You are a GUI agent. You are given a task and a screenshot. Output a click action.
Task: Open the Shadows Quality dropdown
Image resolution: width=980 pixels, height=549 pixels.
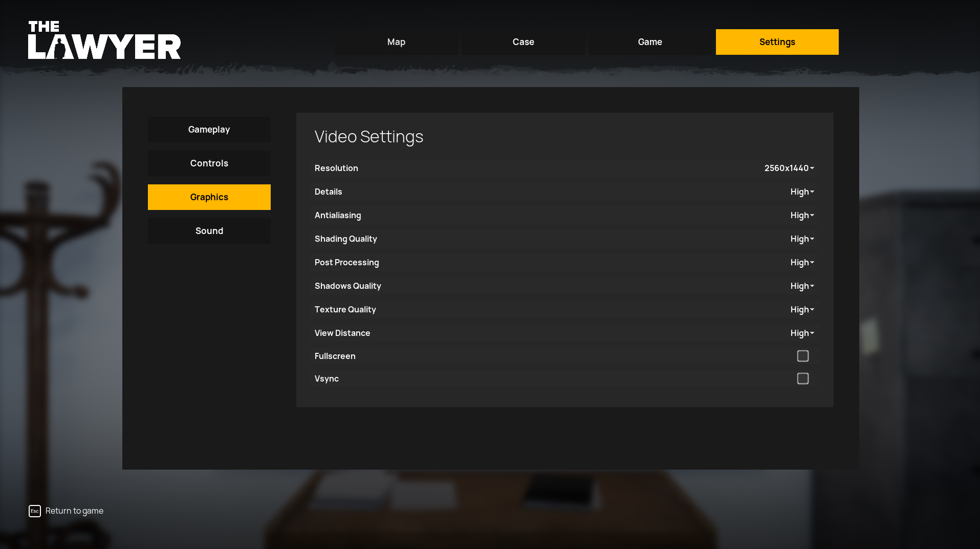[x=802, y=286]
